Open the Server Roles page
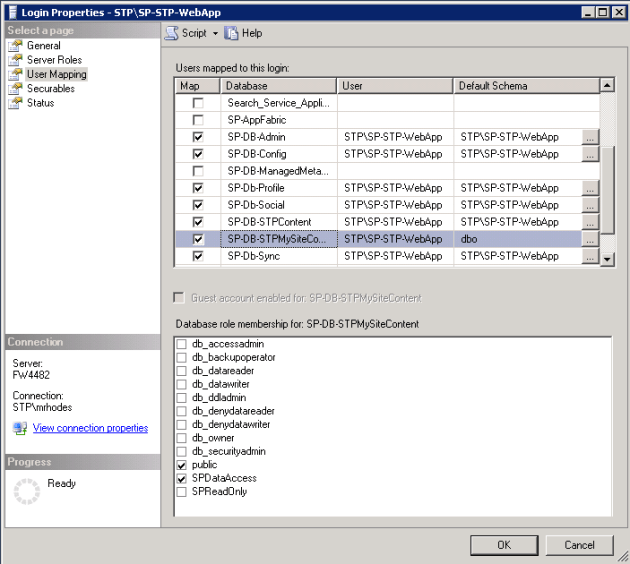The height and width of the screenshot is (564, 630). point(54,60)
